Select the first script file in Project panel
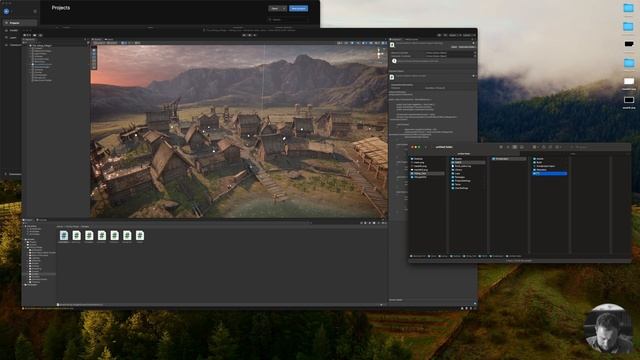Viewport: 640px width, 360px height. pyautogui.click(x=64, y=236)
